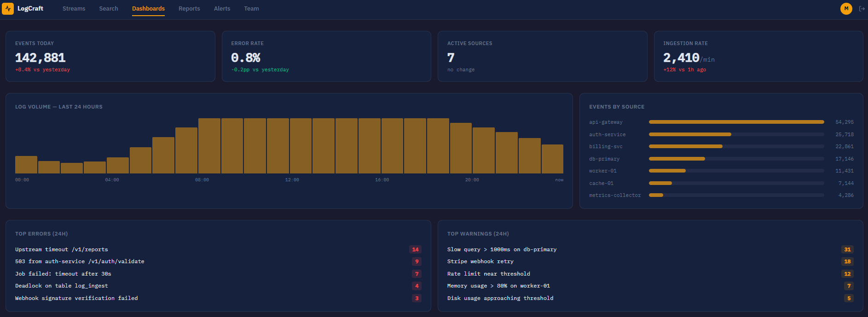Click the orange 31 warning count badge
Screen dimensions: 868x317
point(847,249)
